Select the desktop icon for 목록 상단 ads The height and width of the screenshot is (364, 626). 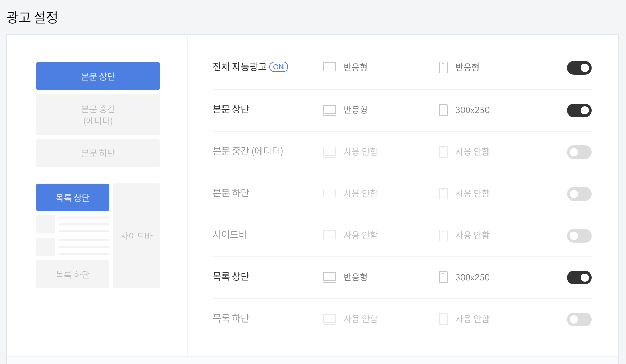[x=329, y=277]
